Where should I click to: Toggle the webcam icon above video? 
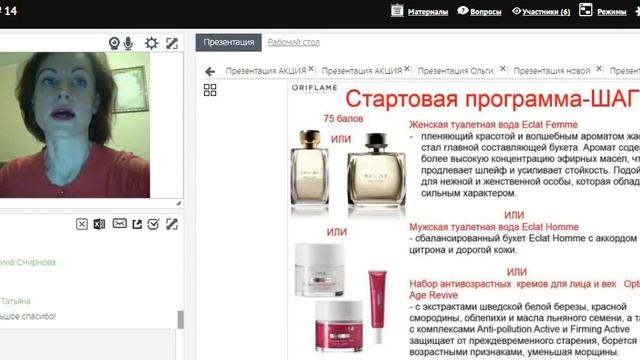(x=114, y=43)
